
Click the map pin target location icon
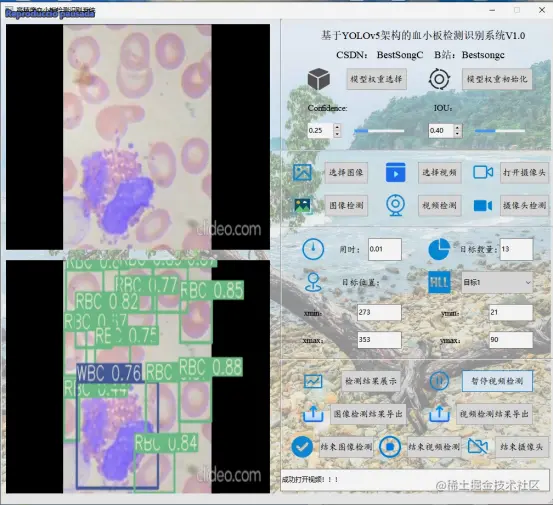click(x=313, y=282)
